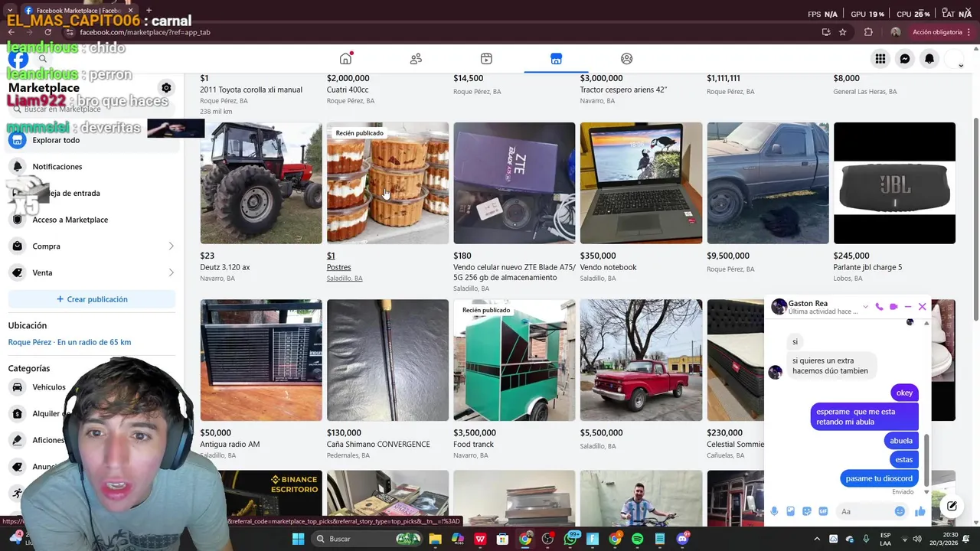Image resolution: width=980 pixels, height=551 pixels.
Task: Send a thumbs-up like in chat
Action: pyautogui.click(x=920, y=511)
